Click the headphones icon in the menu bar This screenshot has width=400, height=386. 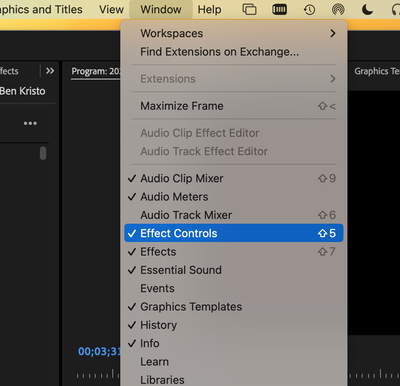click(x=396, y=10)
